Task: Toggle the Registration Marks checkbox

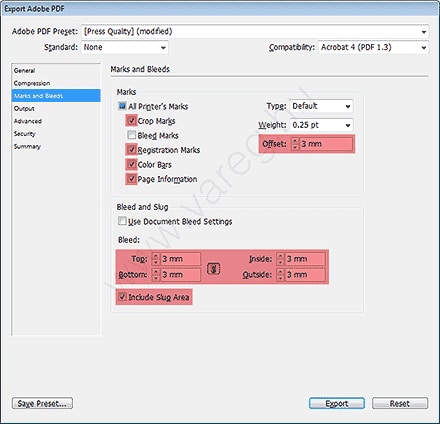Action: point(132,150)
